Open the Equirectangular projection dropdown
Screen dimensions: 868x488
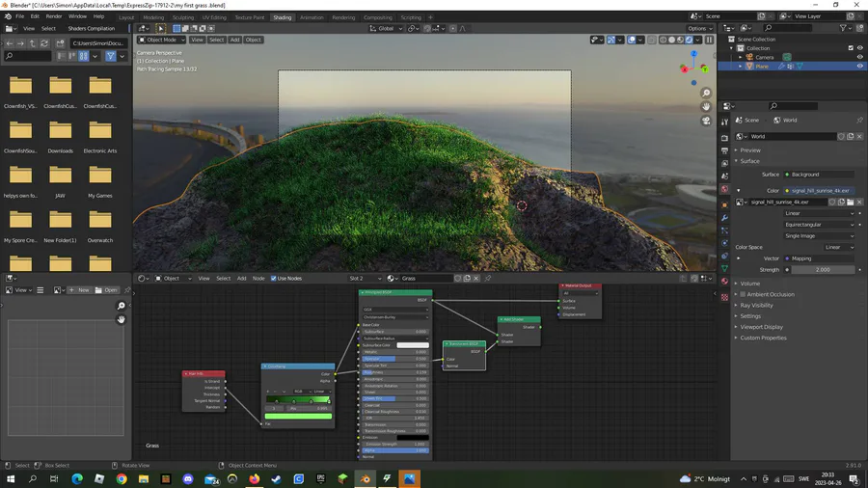point(819,224)
